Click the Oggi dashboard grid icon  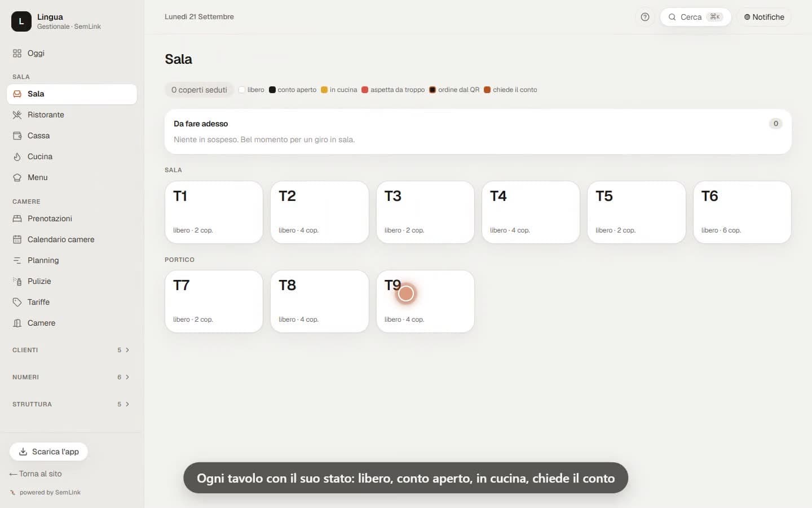point(17,53)
